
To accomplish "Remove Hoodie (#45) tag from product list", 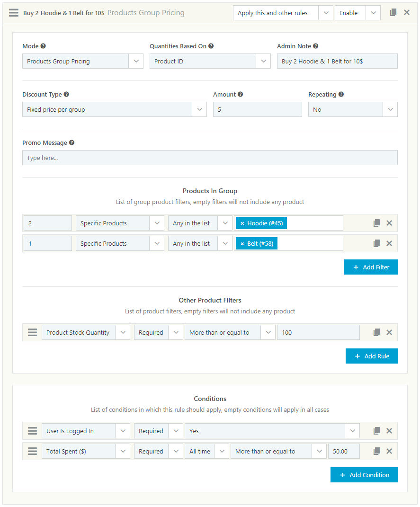I will pos(242,223).
